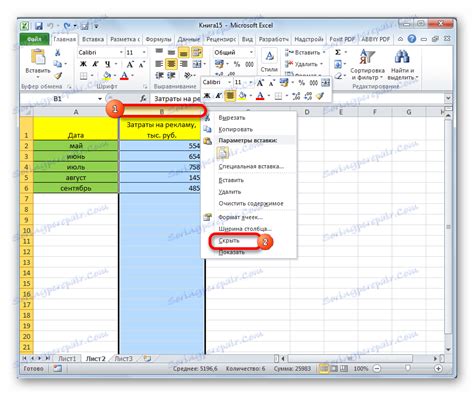Click the thousands separator 000 icon in ribbon

pos(250,64)
